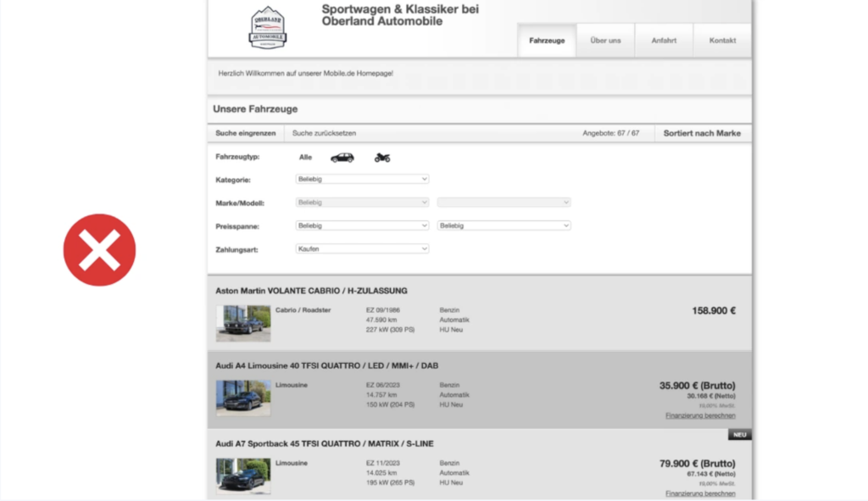Click 'Sortiert nach Marke' sort option
Viewport: 868px width, 501px height.
pyautogui.click(x=702, y=134)
